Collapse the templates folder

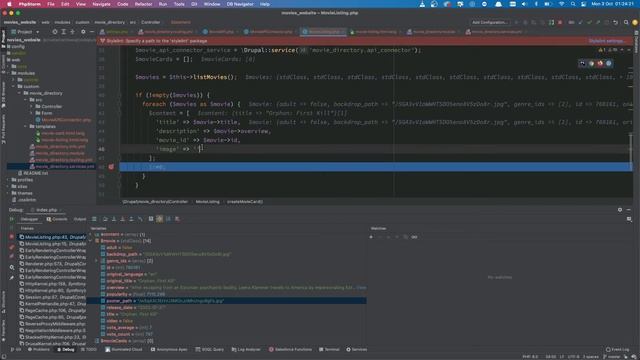click(25, 127)
